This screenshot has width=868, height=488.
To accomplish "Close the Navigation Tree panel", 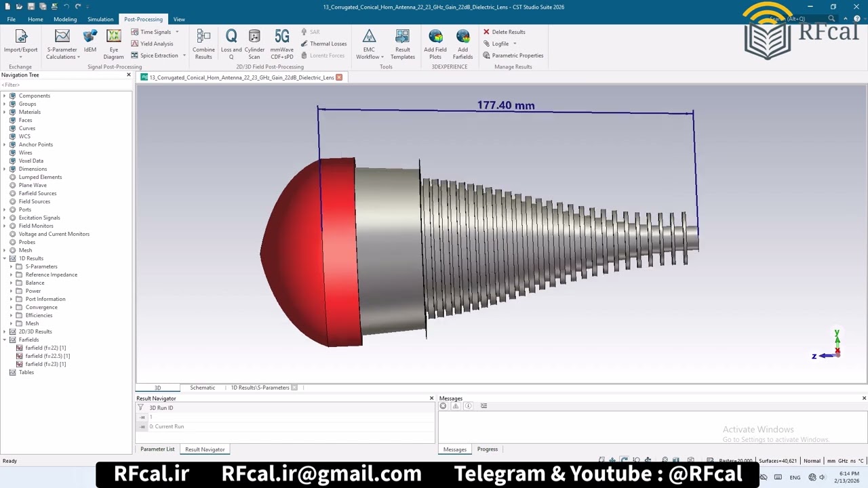I will [128, 75].
